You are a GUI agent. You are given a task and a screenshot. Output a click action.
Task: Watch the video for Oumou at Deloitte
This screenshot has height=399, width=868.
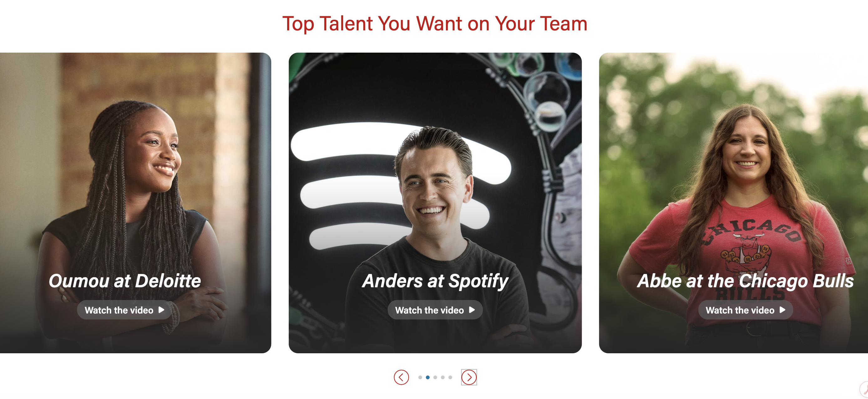pyautogui.click(x=125, y=310)
